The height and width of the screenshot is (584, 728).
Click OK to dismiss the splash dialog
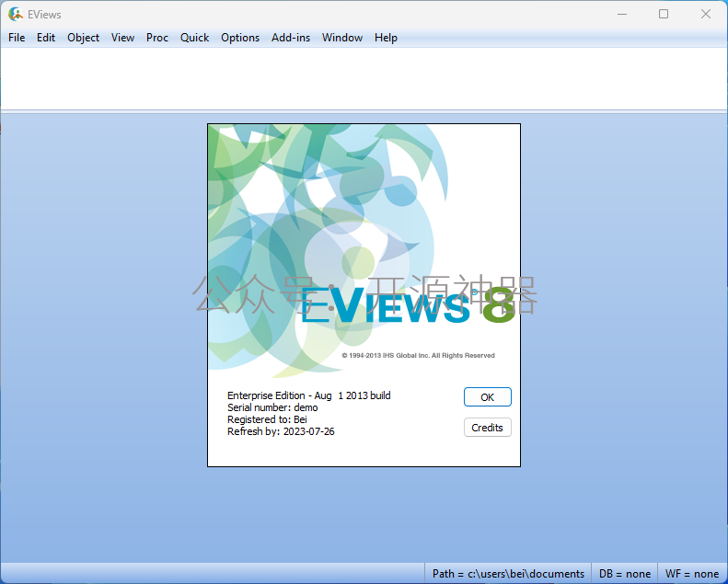click(488, 397)
